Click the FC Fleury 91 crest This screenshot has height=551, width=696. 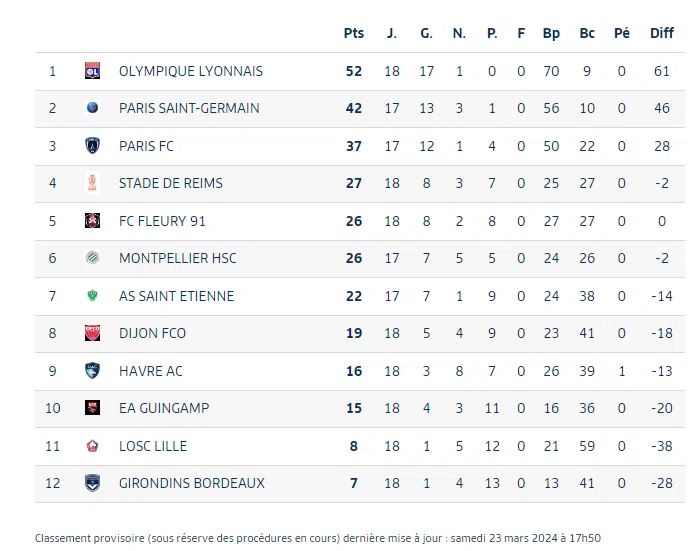pos(93,221)
